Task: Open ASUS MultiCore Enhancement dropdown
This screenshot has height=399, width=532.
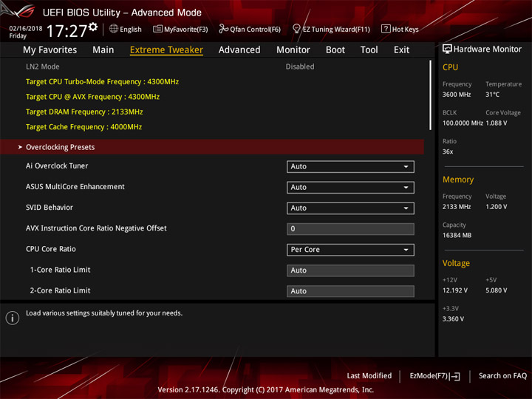Action: [350, 187]
